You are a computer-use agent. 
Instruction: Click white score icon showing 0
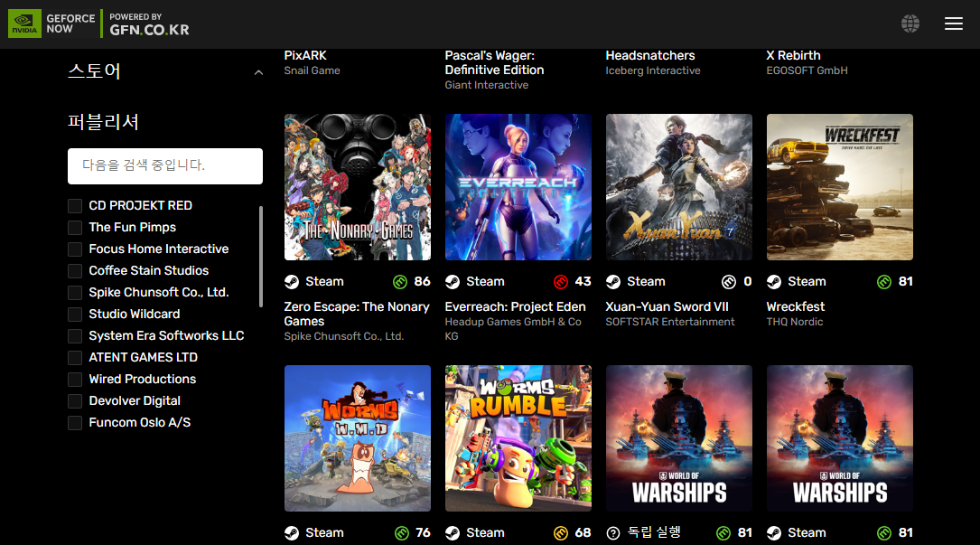coord(729,282)
